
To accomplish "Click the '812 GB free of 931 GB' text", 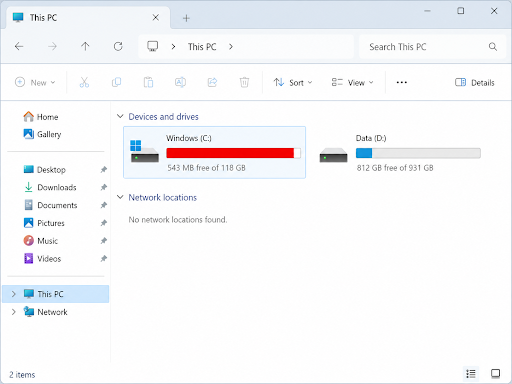I will pyautogui.click(x=395, y=168).
